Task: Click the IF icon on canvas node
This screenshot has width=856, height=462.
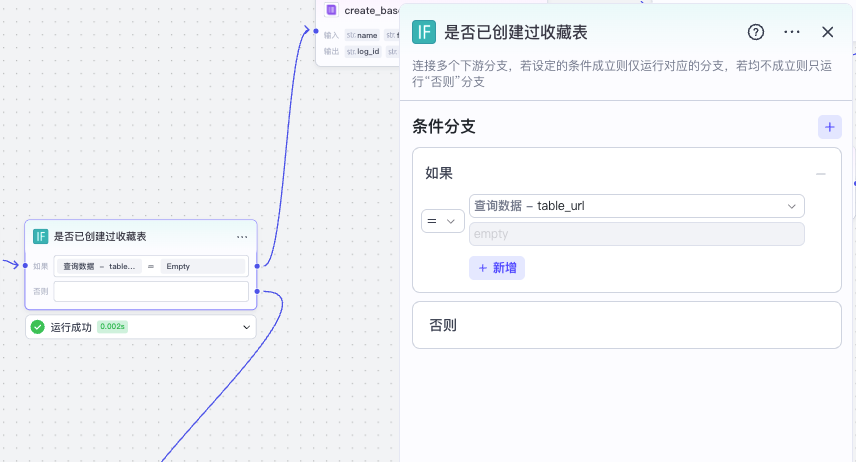Action: point(41,237)
